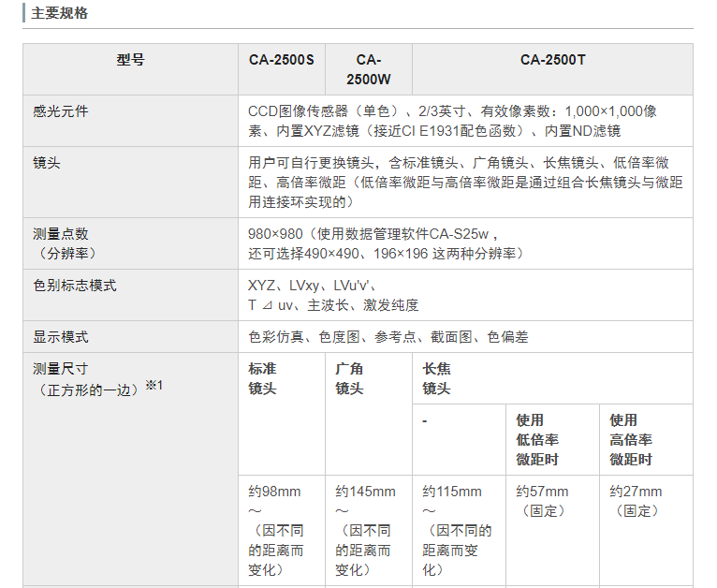Select the 型号 header cell
Viewport: 717px width, 588px height.
pos(130,69)
